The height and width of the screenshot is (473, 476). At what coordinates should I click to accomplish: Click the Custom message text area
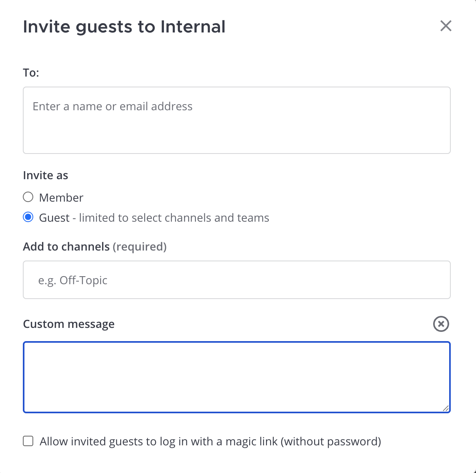[236, 377]
